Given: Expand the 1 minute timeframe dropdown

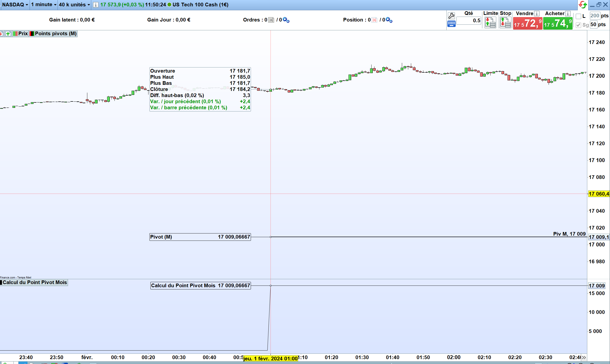Looking at the screenshot, I should click(x=44, y=5).
